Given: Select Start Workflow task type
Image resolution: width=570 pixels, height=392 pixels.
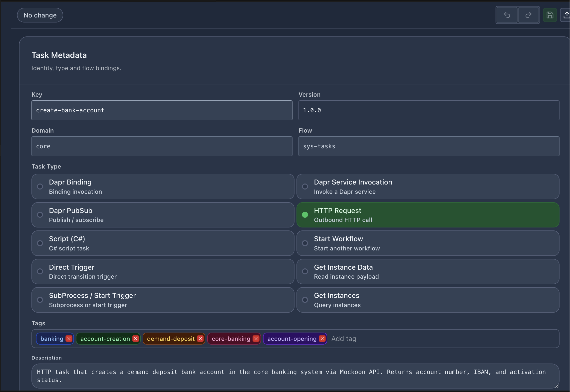Looking at the screenshot, I should 428,243.
